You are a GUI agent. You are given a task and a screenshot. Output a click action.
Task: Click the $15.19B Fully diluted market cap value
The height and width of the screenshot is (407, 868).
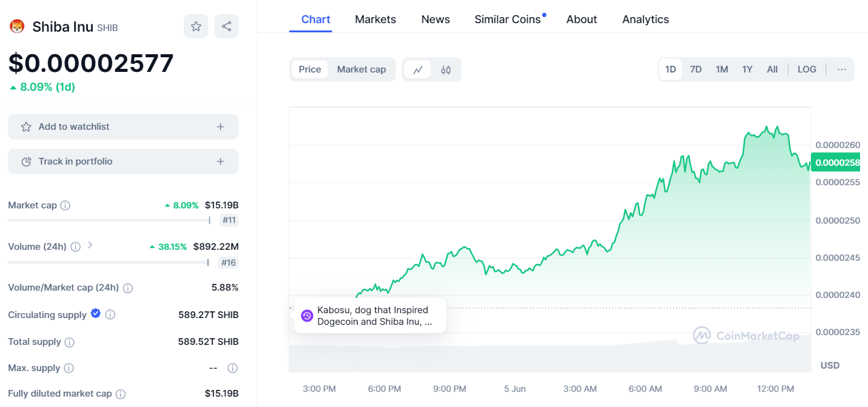tap(222, 394)
